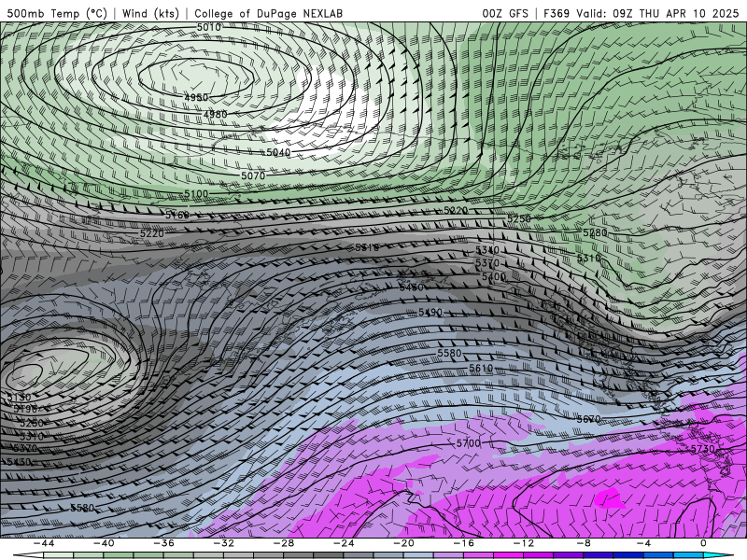Screen dimensions: 747x560
Task: Click the 5130 contour label
Action: pos(19,398)
